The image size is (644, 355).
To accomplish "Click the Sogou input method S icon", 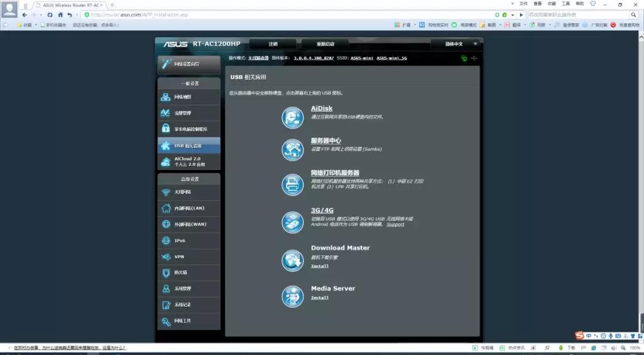I will pos(580,336).
